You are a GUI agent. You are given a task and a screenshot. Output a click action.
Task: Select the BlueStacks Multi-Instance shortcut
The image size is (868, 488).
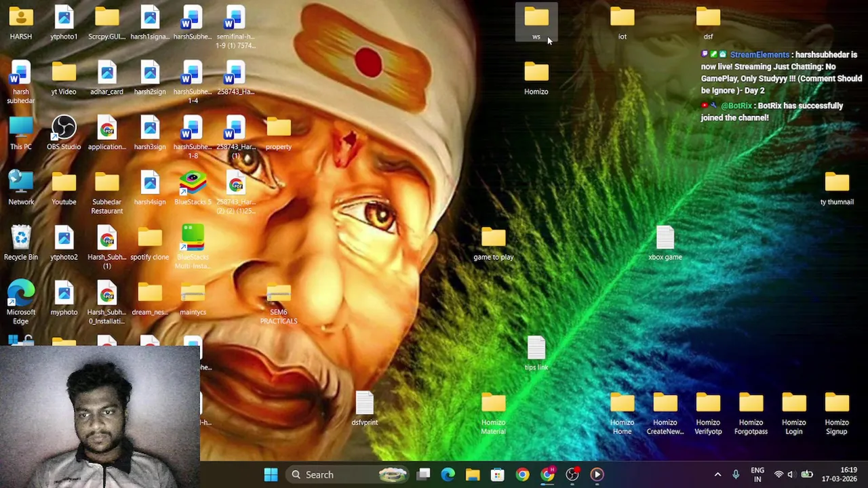tap(193, 248)
